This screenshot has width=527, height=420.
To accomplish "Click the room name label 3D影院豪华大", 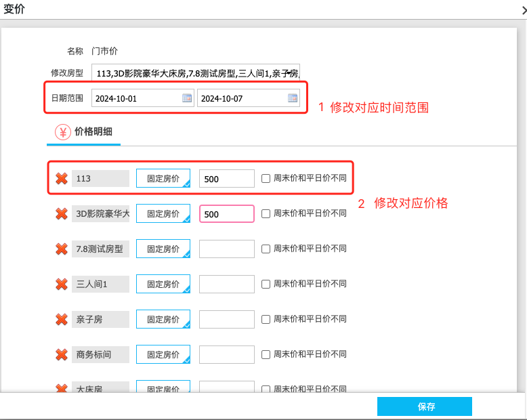I will 100,213.
